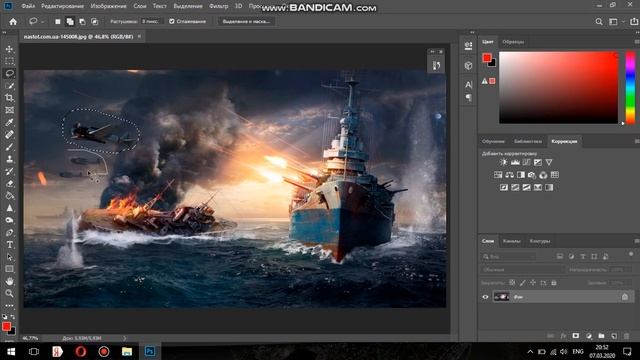
Task: Select the Horizontal Type tool
Action: [x=9, y=245]
